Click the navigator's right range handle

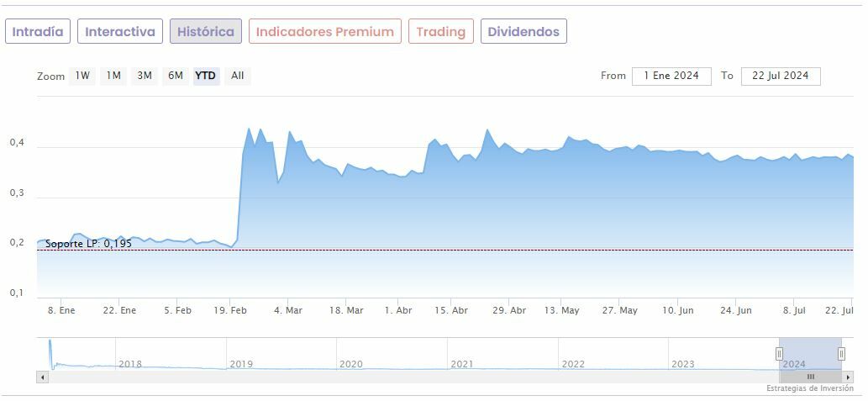pyautogui.click(x=841, y=354)
